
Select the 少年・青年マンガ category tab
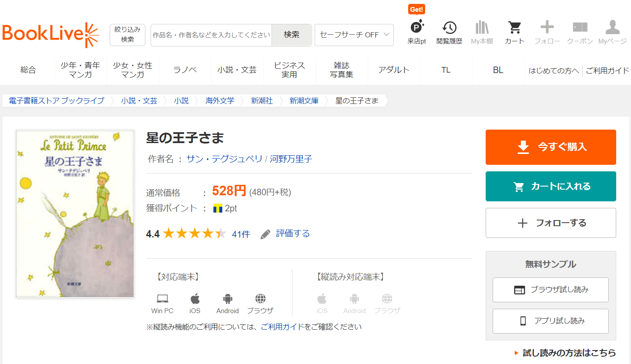coord(81,70)
